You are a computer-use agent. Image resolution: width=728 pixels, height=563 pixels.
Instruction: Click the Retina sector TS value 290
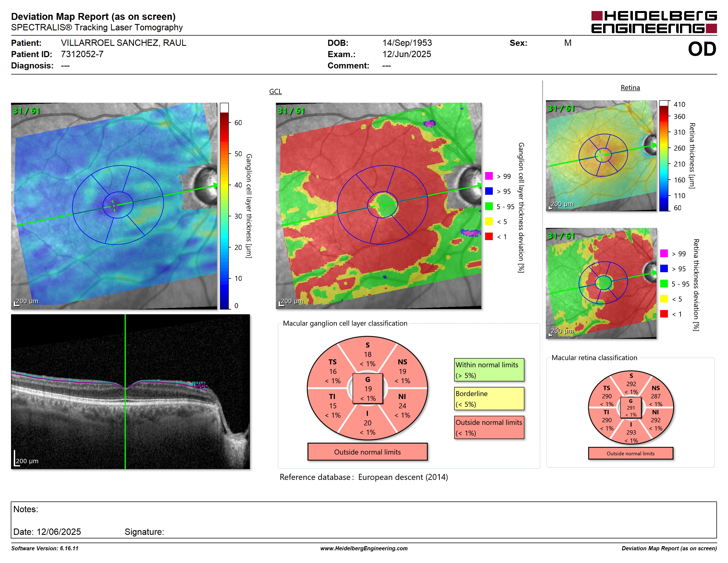(x=607, y=396)
